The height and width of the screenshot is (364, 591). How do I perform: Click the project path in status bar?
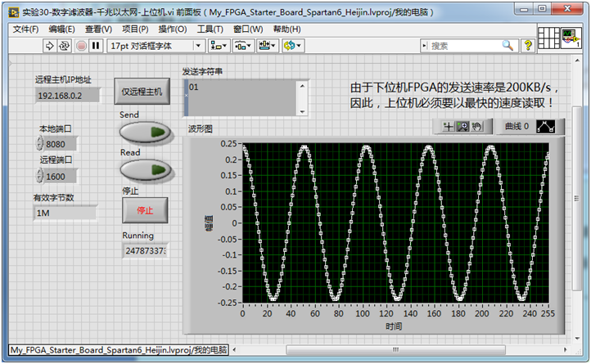119,350
